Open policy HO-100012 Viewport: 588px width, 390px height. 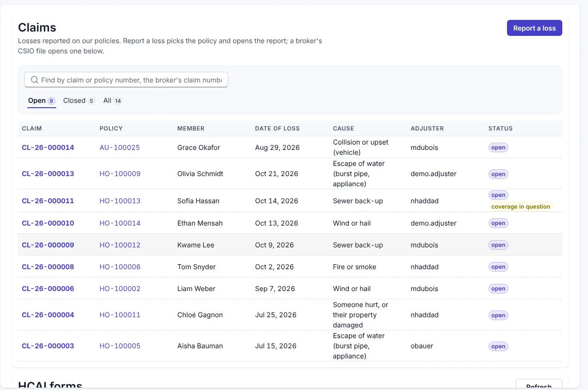coord(120,245)
